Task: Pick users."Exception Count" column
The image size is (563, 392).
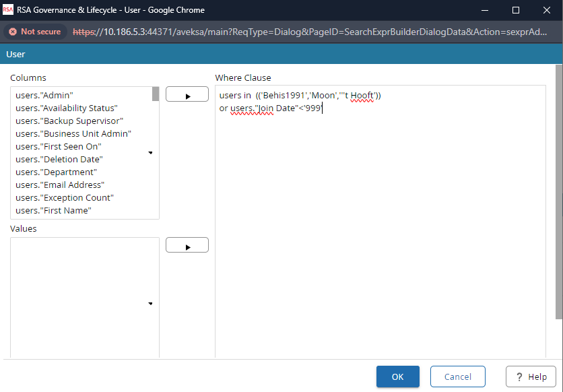Action: tap(65, 198)
